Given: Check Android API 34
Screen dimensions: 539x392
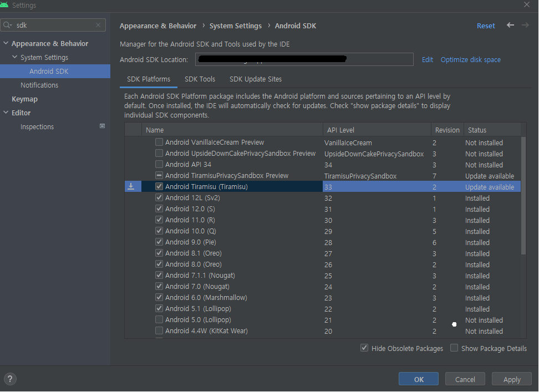Looking at the screenshot, I should [159, 164].
